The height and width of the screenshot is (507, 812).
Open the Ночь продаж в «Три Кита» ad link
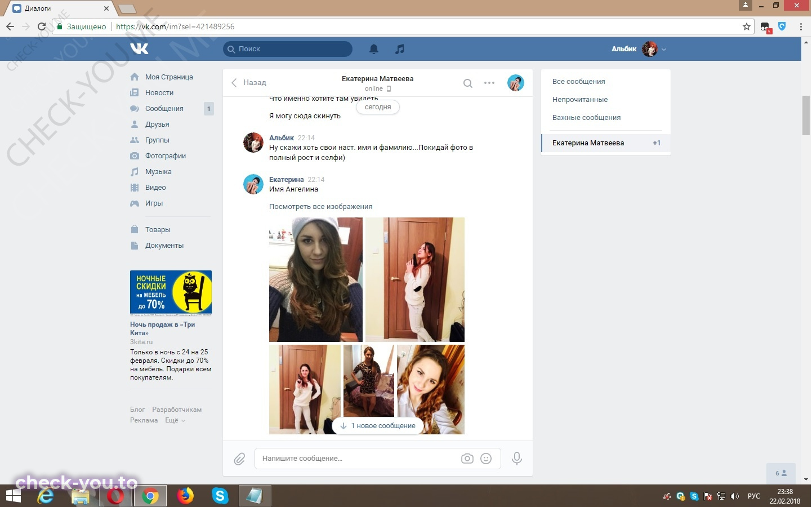tap(162, 328)
